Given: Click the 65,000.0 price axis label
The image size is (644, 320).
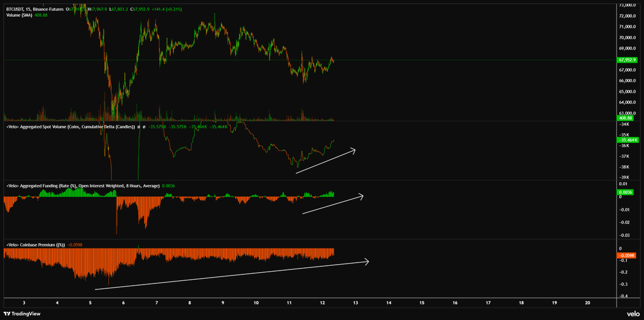Looking at the screenshot, I should coord(627,92).
